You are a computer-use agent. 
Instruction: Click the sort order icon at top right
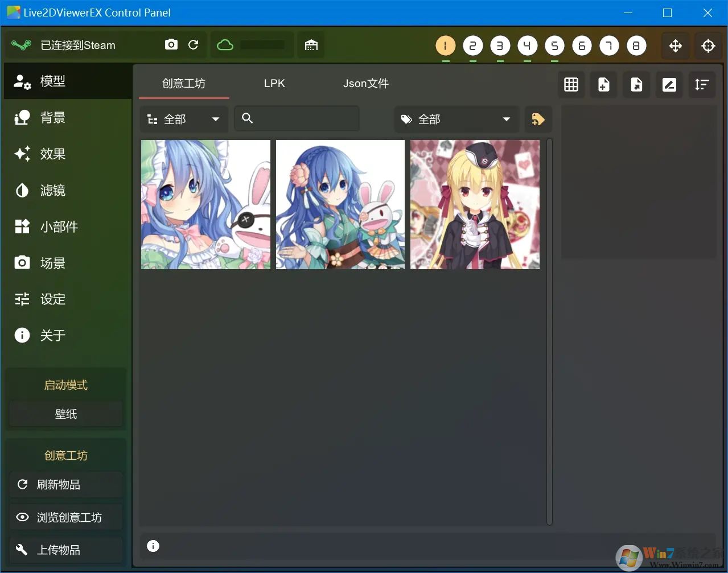point(702,84)
